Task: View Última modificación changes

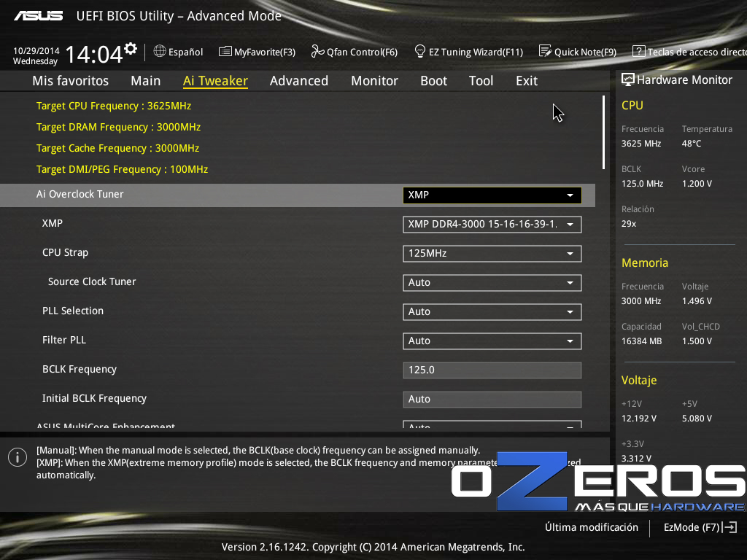Action: (592, 527)
